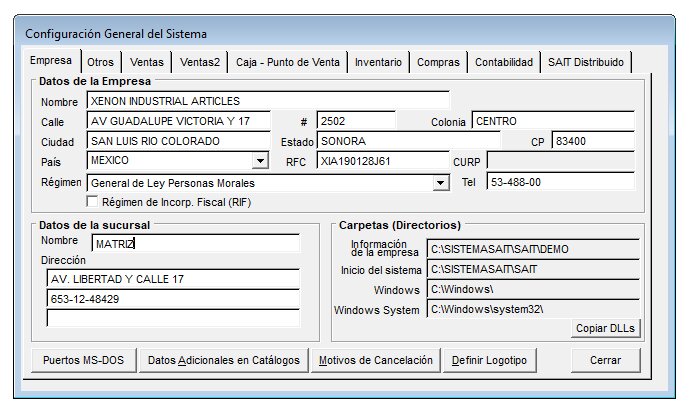Image resolution: width=694 pixels, height=413 pixels.
Task: Open the Ventas tab
Action: click(x=147, y=62)
